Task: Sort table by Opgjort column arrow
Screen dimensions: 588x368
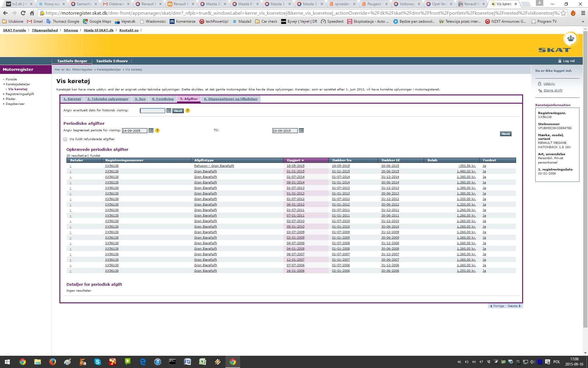Action: click(x=303, y=160)
